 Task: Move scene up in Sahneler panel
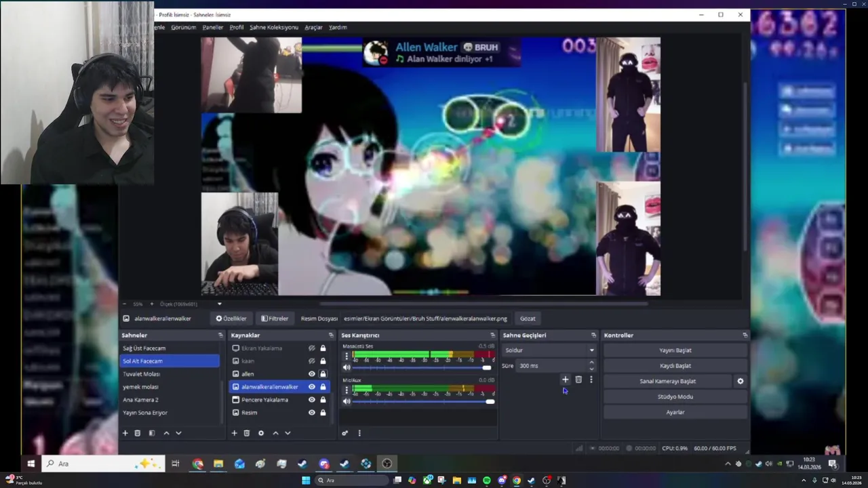[166, 433]
